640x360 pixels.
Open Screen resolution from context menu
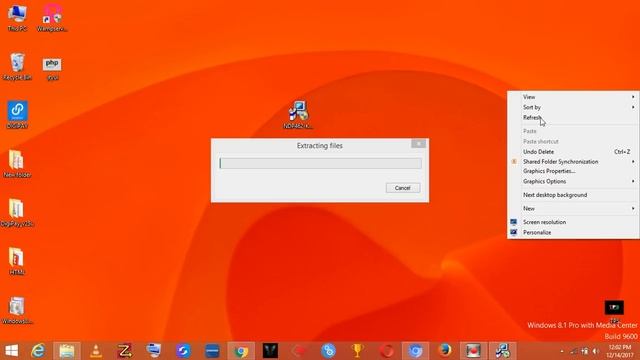point(573,222)
